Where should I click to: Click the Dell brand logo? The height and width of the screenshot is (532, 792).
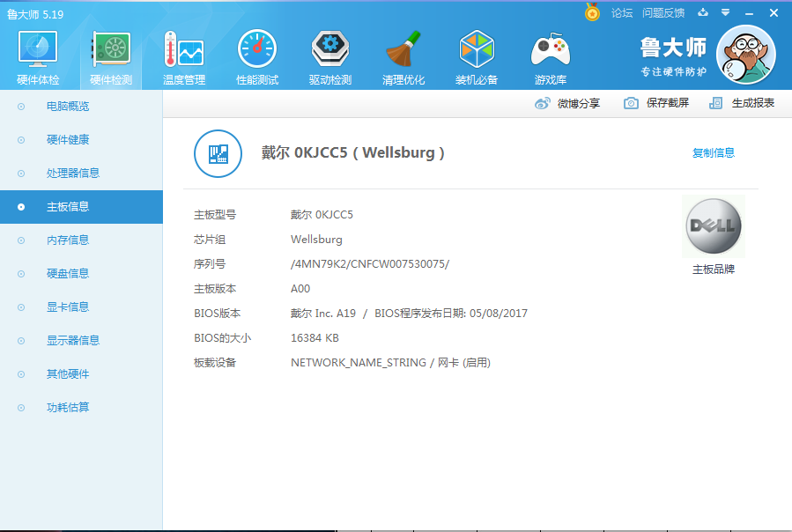click(714, 226)
